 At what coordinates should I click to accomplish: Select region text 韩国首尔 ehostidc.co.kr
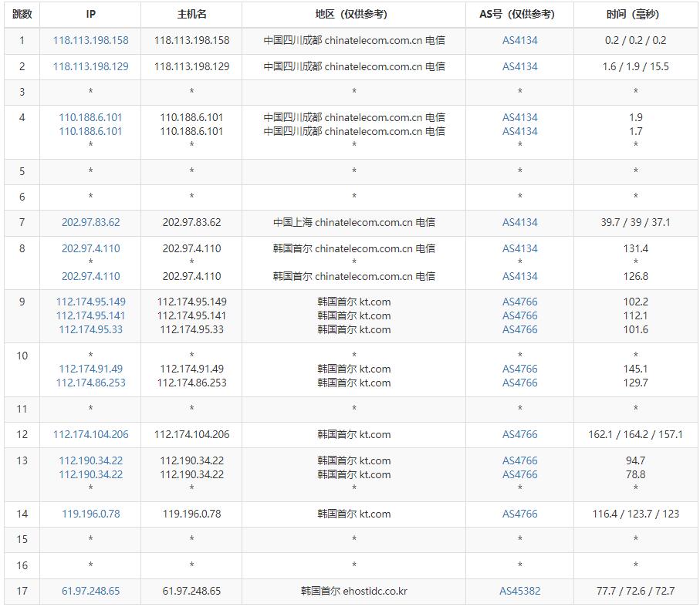point(353,591)
